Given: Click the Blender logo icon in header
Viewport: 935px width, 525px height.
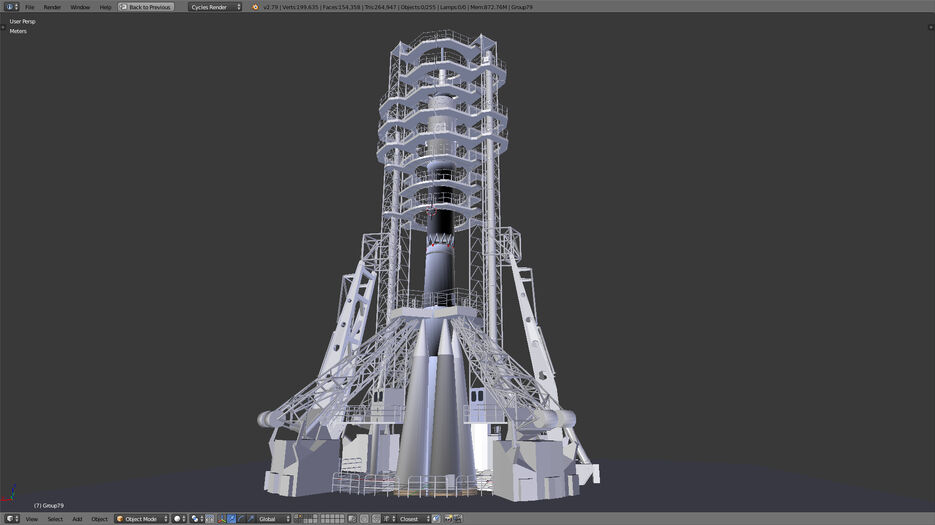Looking at the screenshot, I should [x=255, y=7].
